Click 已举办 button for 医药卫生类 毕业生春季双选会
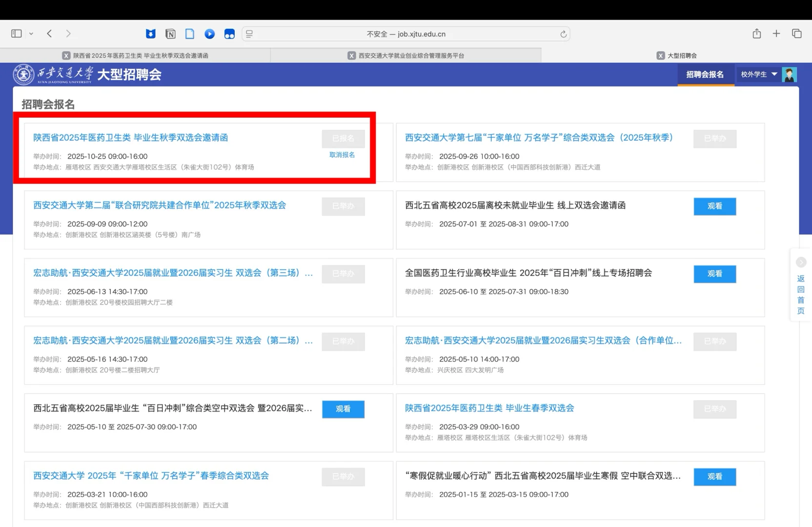Viewport: 812px width, 527px height. tap(715, 409)
